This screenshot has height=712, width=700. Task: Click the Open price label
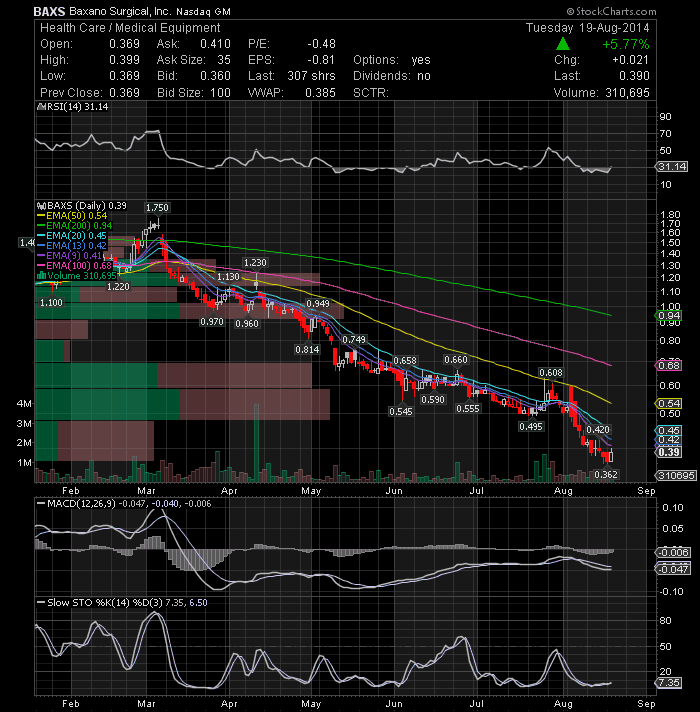click(x=56, y=44)
